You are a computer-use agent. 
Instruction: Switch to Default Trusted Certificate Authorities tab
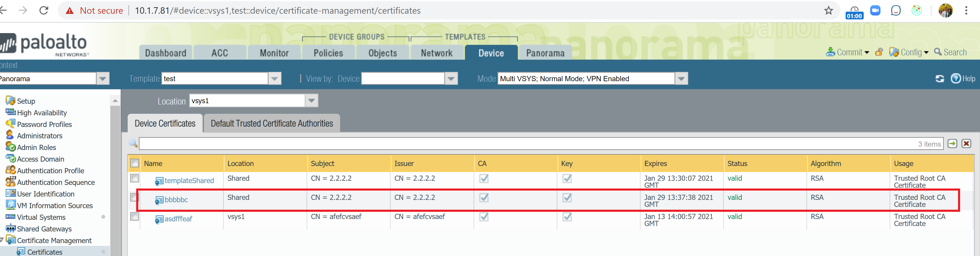click(x=271, y=123)
